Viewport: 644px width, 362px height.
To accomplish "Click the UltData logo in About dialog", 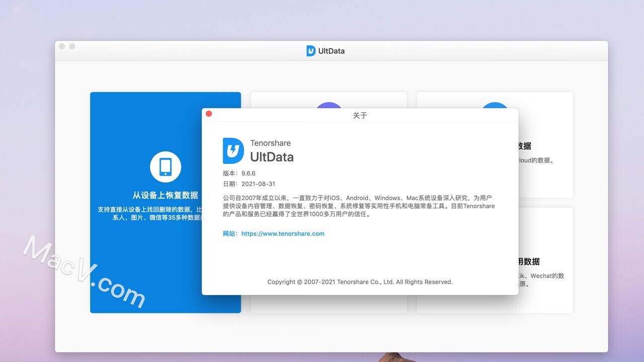I will point(233,151).
